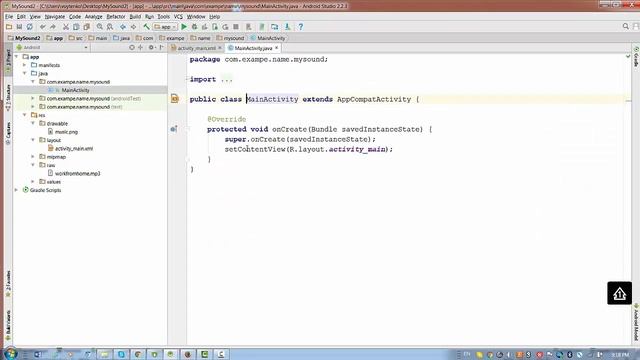Switch to the activity_main.xml editor tab
Screen dimensions: 640x360
(x=196, y=48)
